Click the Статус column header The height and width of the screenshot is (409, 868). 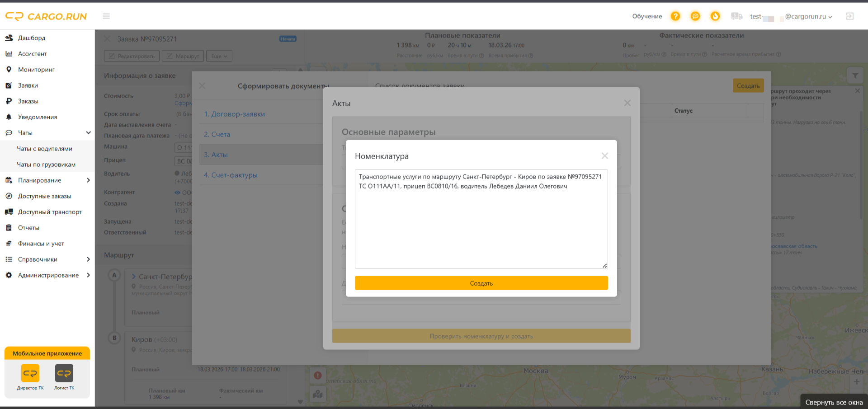pos(684,111)
